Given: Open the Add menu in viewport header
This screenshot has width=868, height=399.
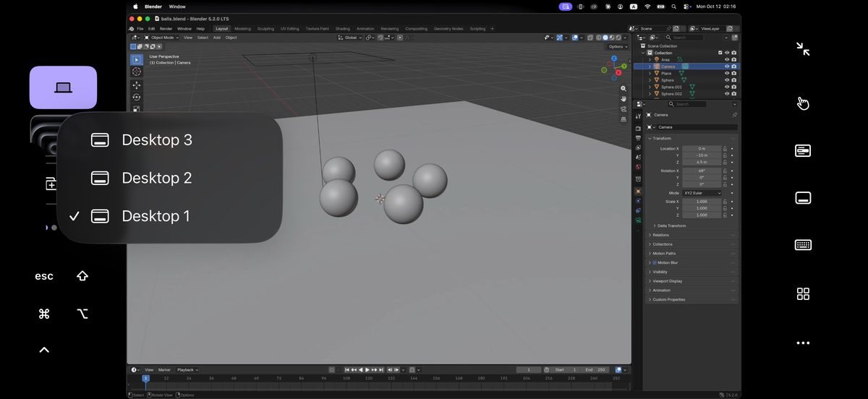Looking at the screenshot, I should [x=217, y=38].
